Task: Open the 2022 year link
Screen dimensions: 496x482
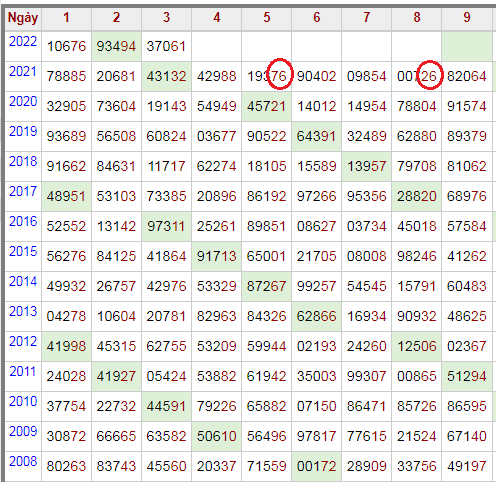Action: pyautogui.click(x=23, y=42)
